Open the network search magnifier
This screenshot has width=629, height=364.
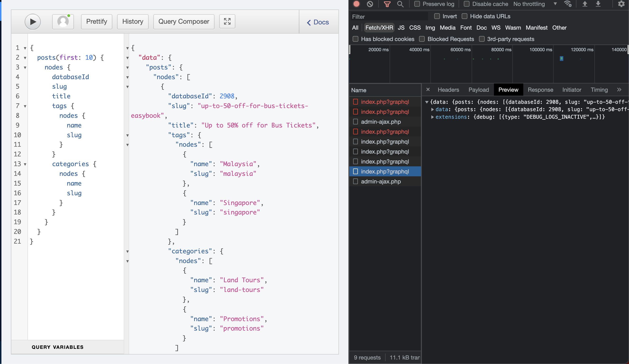click(400, 4)
